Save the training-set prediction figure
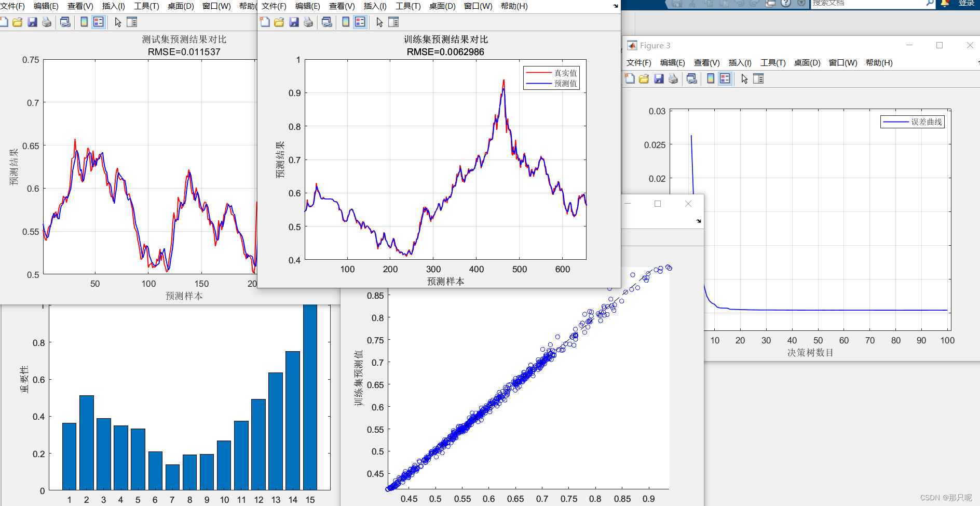The width and height of the screenshot is (980, 506). click(294, 22)
